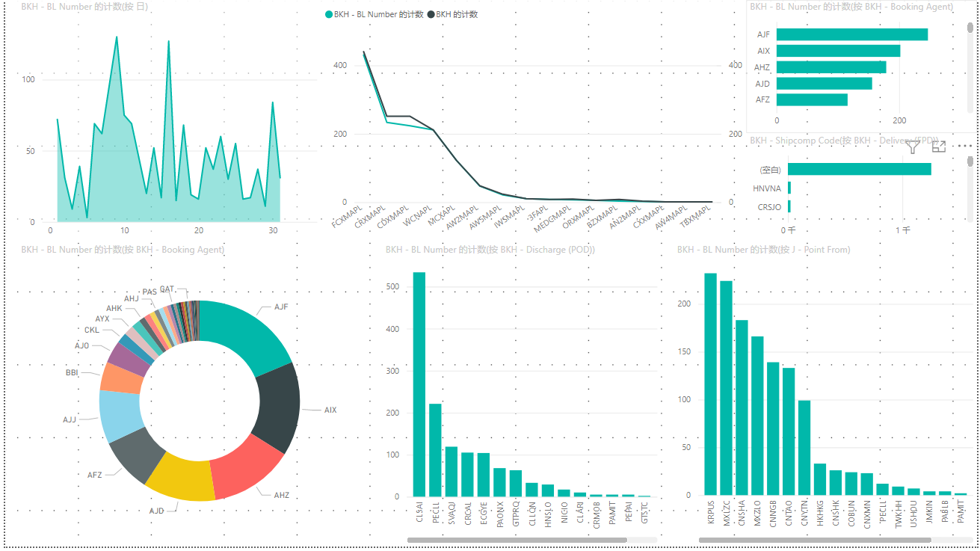Click the KRPUS bar in Point From chart

pos(710,384)
